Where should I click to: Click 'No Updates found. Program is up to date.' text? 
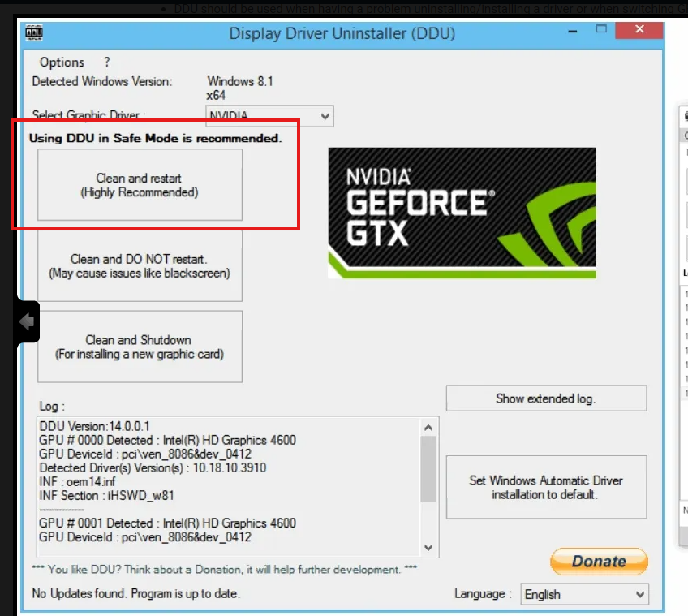[136, 593]
